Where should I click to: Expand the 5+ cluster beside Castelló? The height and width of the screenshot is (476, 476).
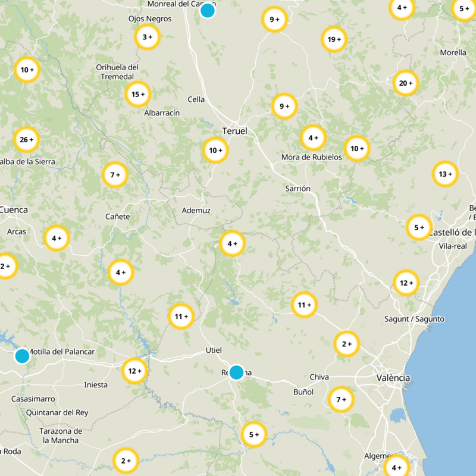[x=419, y=227]
